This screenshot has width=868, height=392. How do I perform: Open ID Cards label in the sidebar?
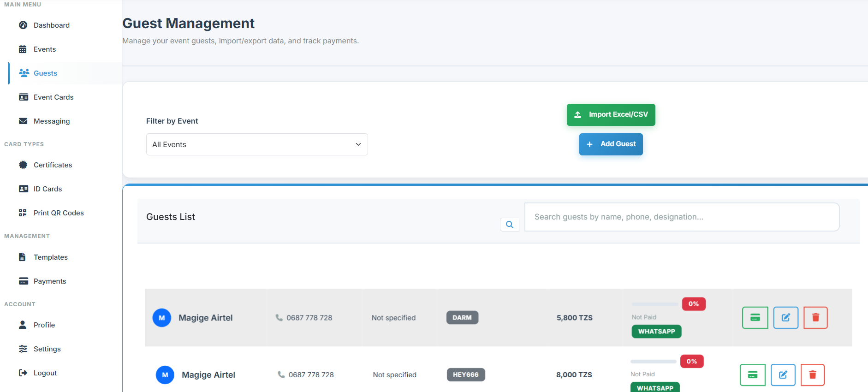[48, 189]
